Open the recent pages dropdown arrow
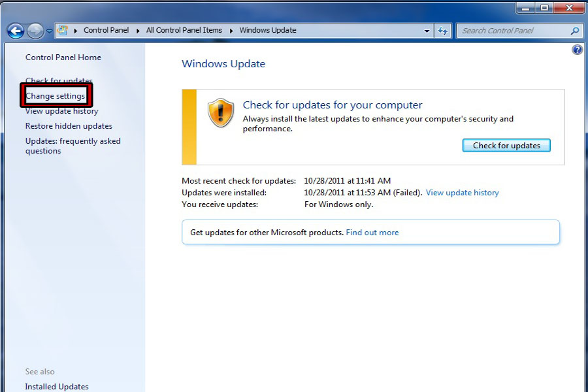 tap(49, 31)
